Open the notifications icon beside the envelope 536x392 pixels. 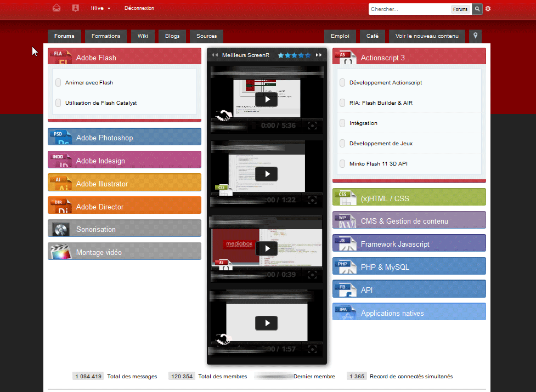[76, 8]
